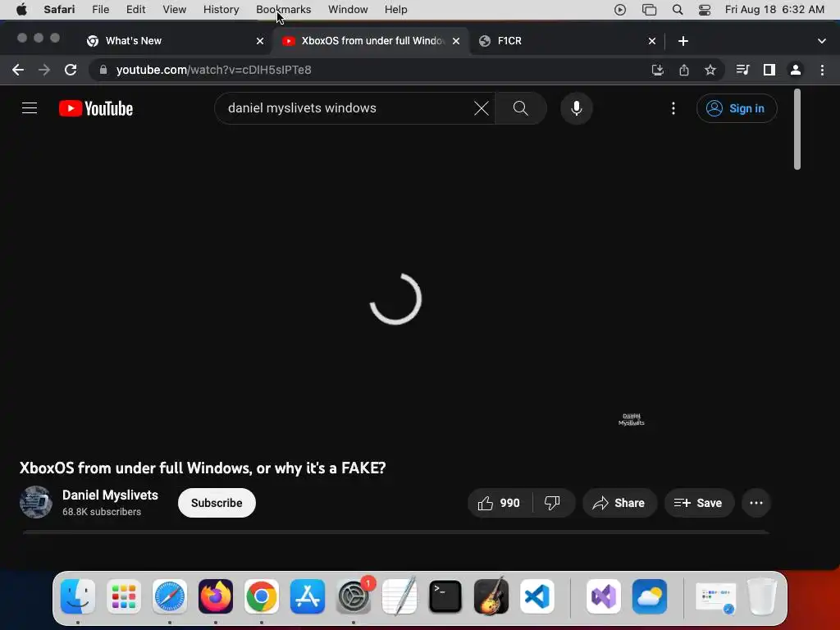
Task: Dislike the video with thumbs down
Action: coord(552,503)
